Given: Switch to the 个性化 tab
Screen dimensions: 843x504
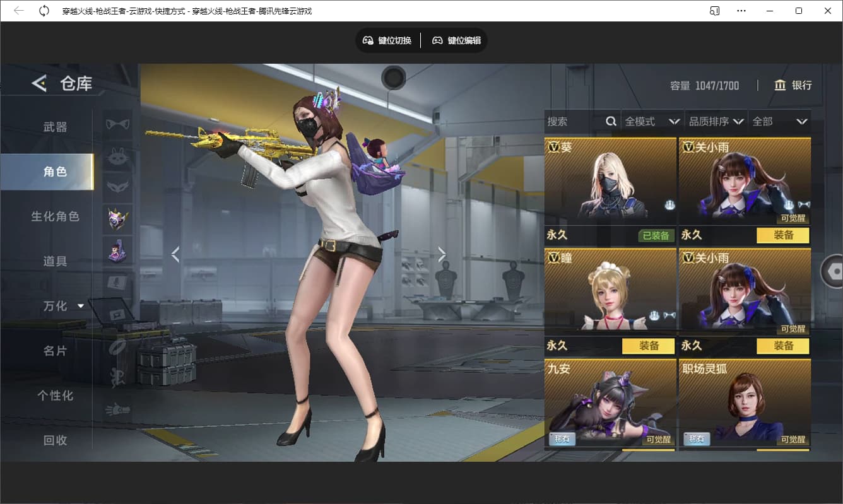Looking at the screenshot, I should pos(55,396).
